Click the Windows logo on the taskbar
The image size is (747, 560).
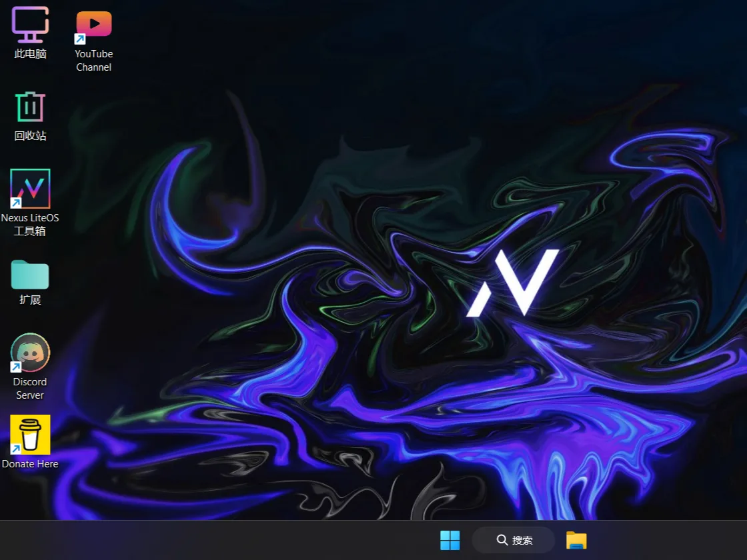click(450, 540)
